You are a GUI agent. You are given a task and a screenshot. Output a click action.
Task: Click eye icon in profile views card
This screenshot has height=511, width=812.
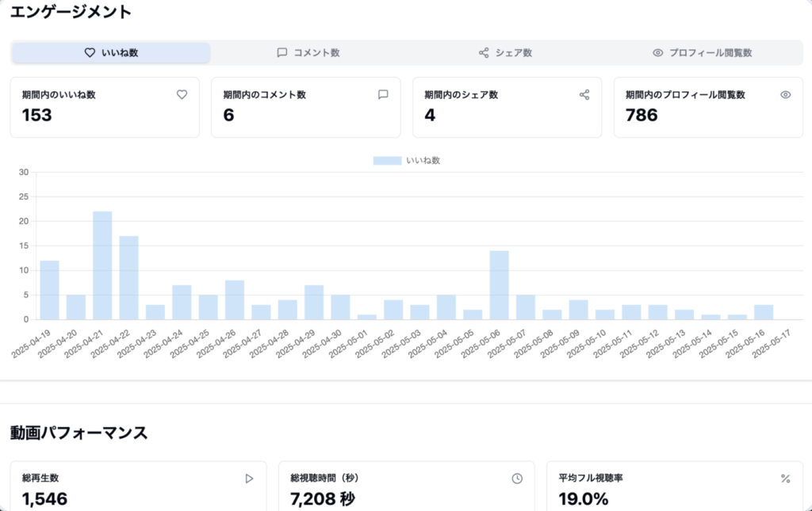[786, 94]
